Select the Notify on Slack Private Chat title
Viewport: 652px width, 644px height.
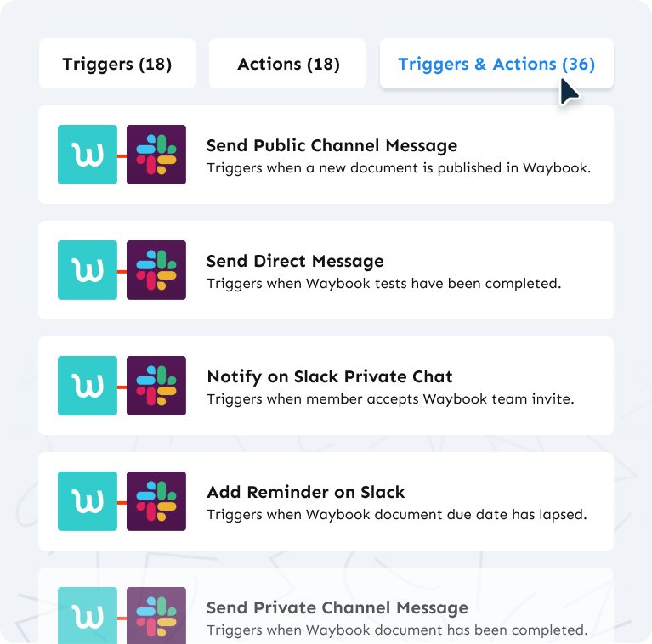[330, 377]
